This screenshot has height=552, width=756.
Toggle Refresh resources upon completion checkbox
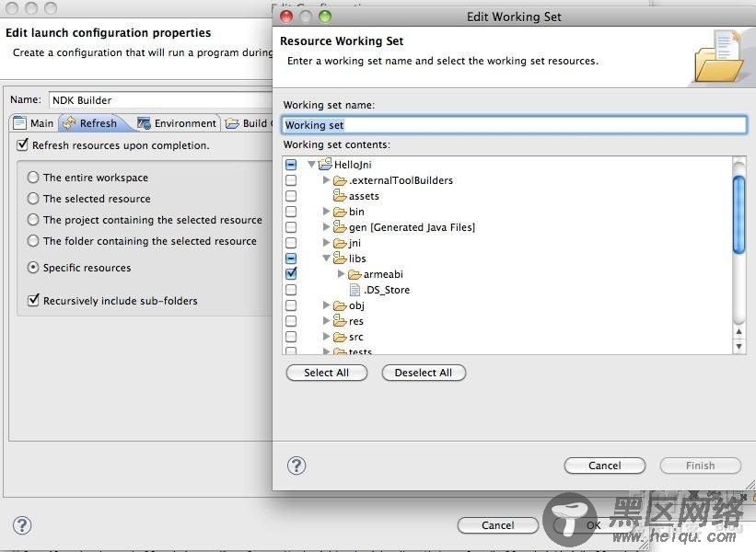22,144
